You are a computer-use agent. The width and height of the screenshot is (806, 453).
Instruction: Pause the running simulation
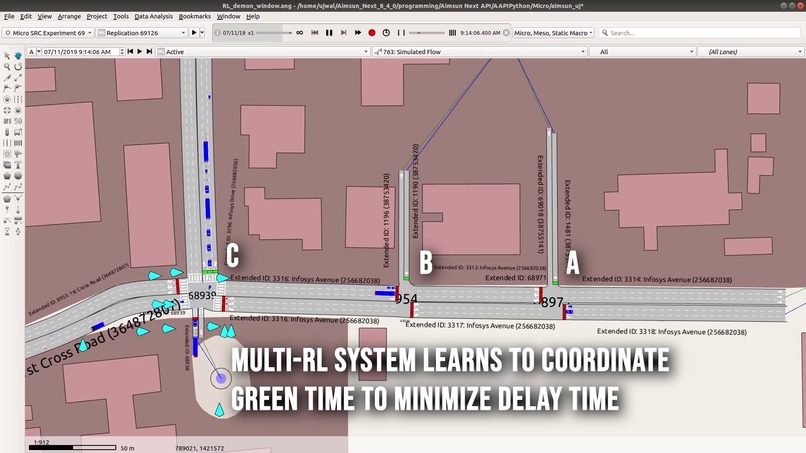(329, 32)
